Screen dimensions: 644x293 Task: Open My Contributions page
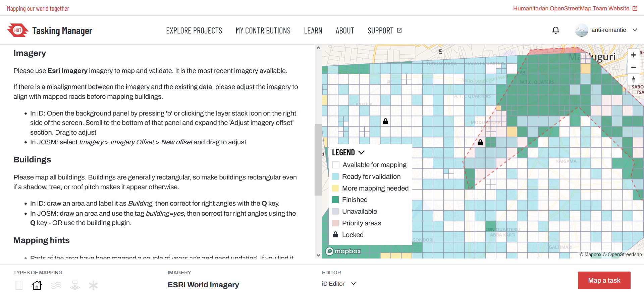tap(263, 31)
